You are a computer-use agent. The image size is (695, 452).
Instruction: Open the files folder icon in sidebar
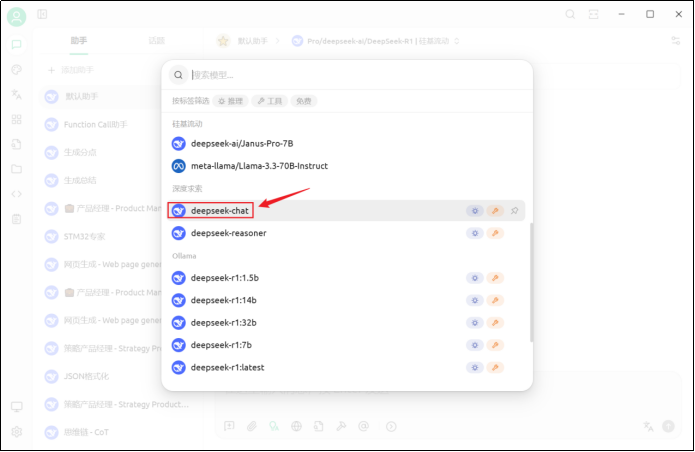click(x=16, y=169)
